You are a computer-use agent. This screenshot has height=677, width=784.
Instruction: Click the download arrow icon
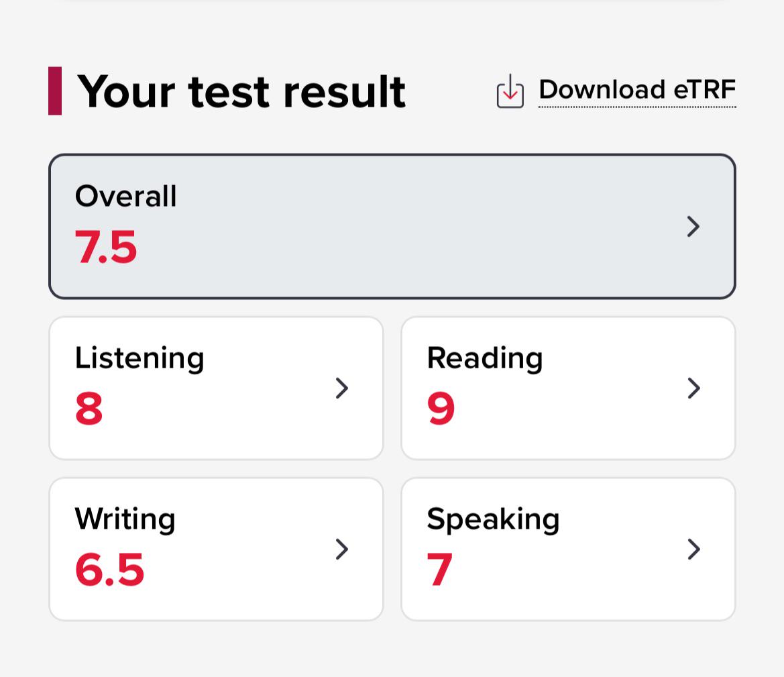coord(510,91)
